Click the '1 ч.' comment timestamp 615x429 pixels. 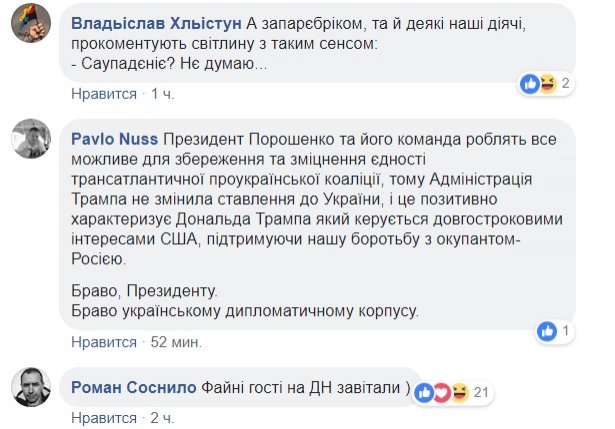pos(162,93)
